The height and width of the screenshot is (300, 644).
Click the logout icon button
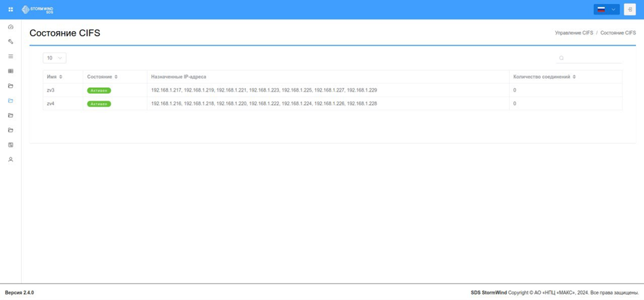pyautogui.click(x=629, y=9)
